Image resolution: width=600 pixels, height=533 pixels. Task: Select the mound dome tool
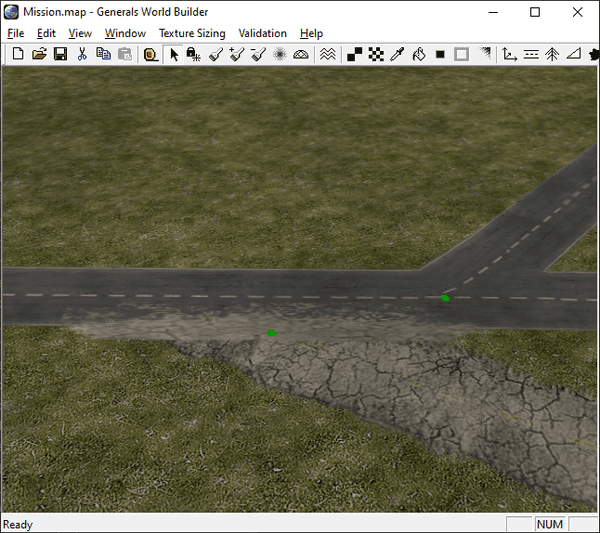pos(301,54)
